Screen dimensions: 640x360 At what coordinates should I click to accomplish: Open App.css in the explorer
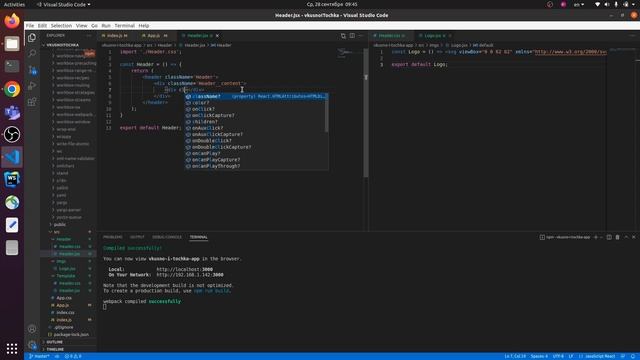pyautogui.click(x=64, y=298)
